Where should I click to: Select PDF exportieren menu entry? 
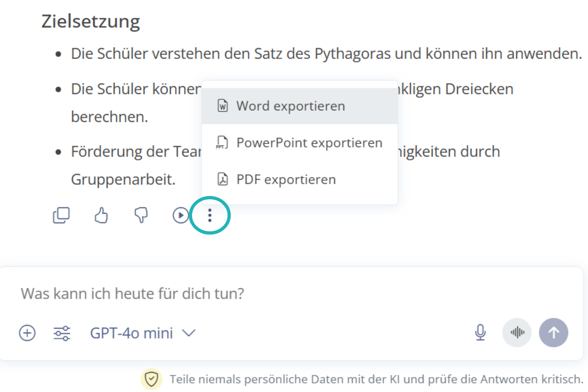click(286, 179)
